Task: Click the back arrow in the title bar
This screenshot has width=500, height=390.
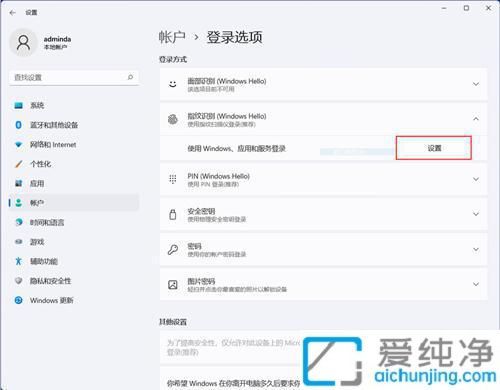Action: click(x=13, y=13)
